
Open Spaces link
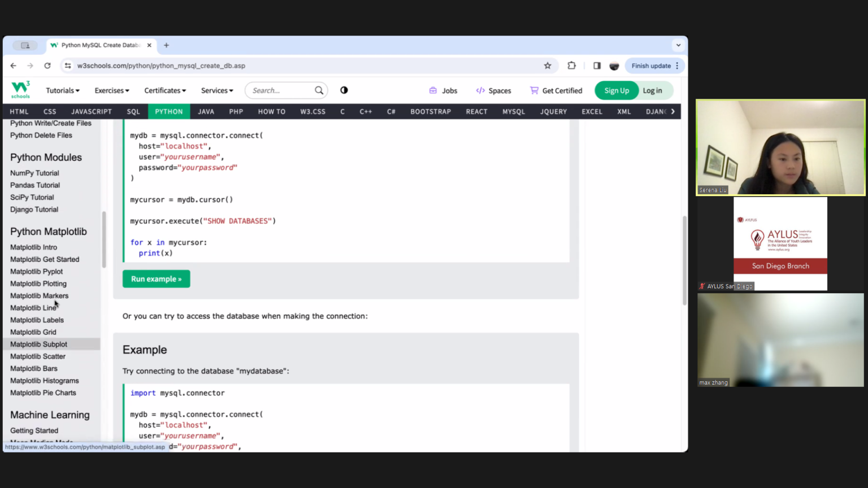493,90
